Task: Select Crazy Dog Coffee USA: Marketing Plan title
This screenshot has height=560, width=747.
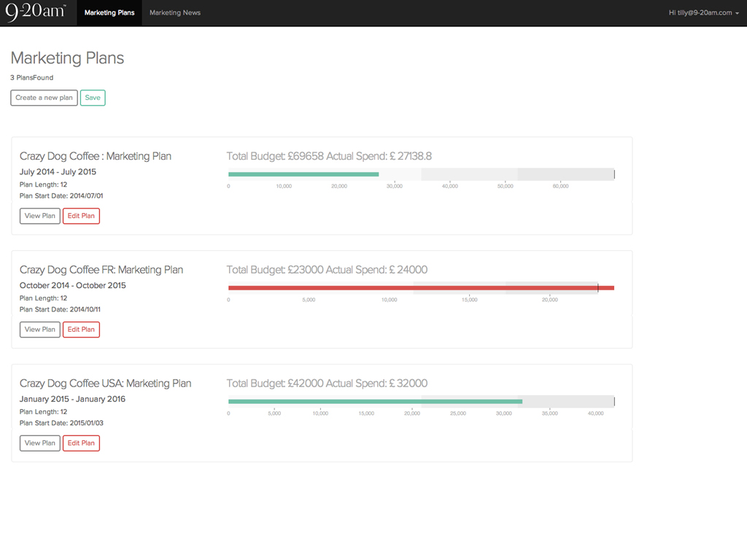Action: pos(105,384)
